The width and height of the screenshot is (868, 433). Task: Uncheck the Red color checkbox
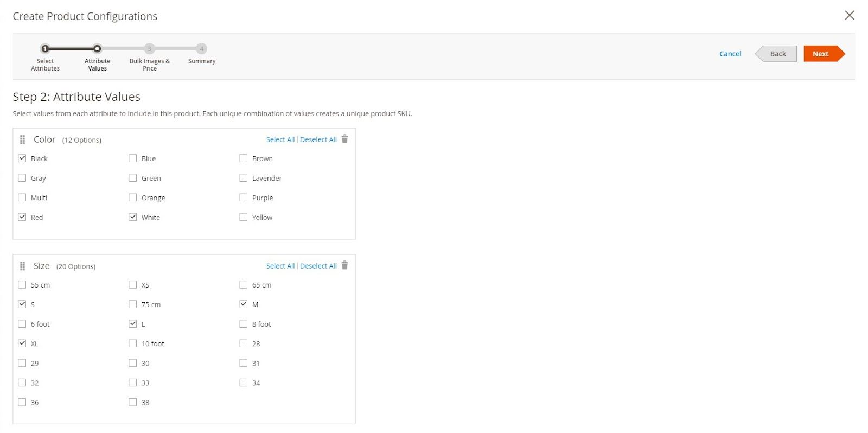(22, 217)
